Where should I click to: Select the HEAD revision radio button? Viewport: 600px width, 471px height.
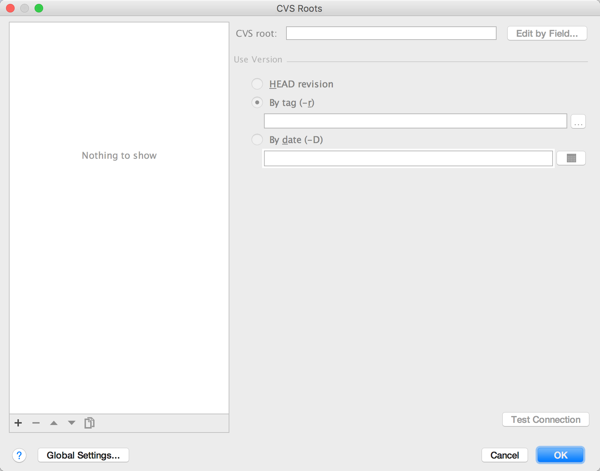(x=257, y=84)
